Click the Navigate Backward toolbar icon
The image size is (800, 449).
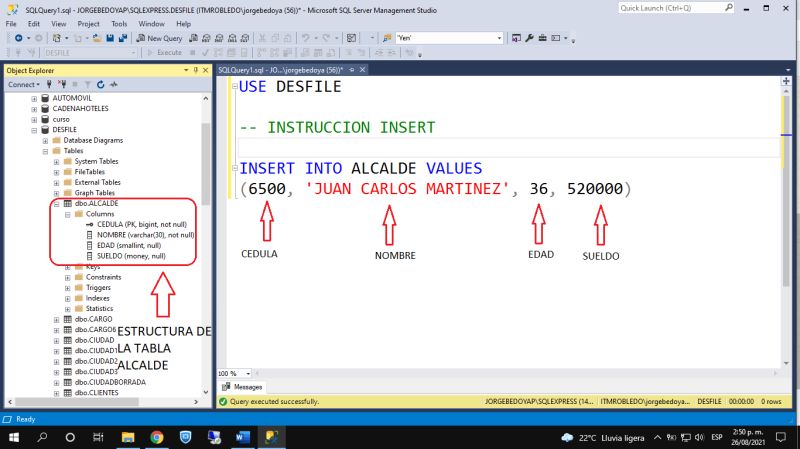pyautogui.click(x=18, y=38)
